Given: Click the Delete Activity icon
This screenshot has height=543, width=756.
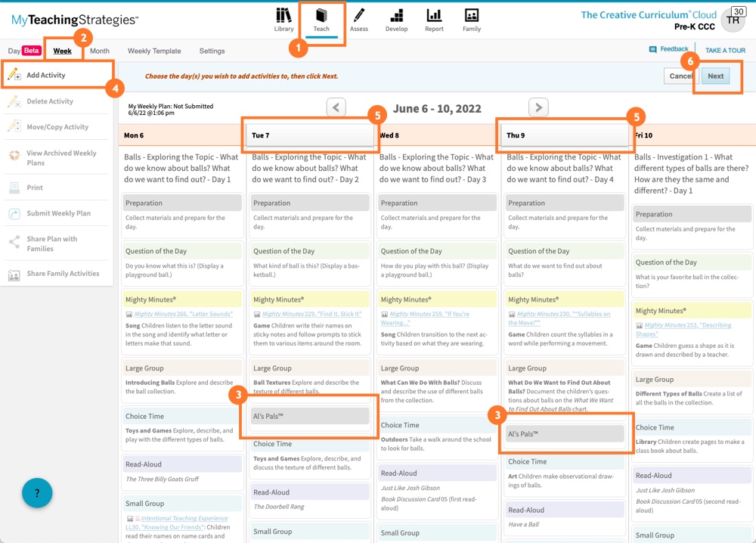Looking at the screenshot, I should point(14,101).
